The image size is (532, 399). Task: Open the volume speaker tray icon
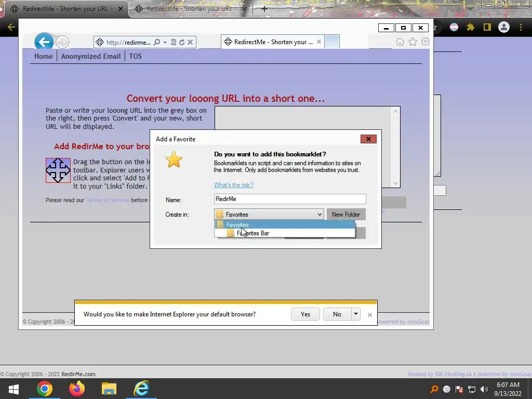pos(484,389)
